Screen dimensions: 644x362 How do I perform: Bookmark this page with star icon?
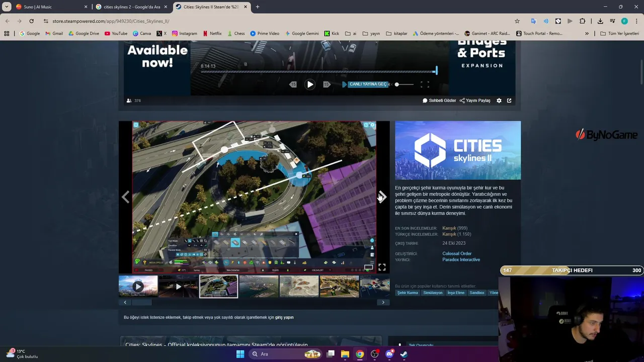[517, 21]
